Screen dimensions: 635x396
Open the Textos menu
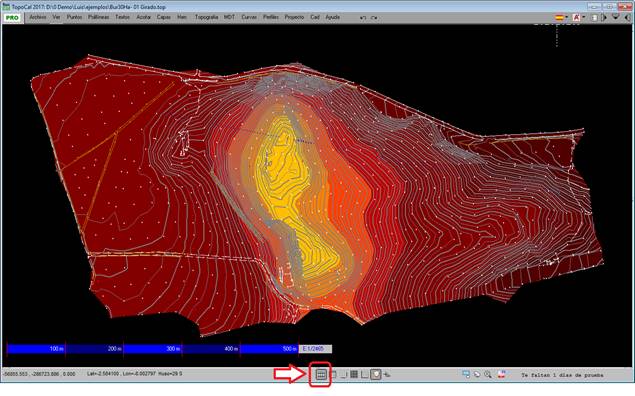122,17
